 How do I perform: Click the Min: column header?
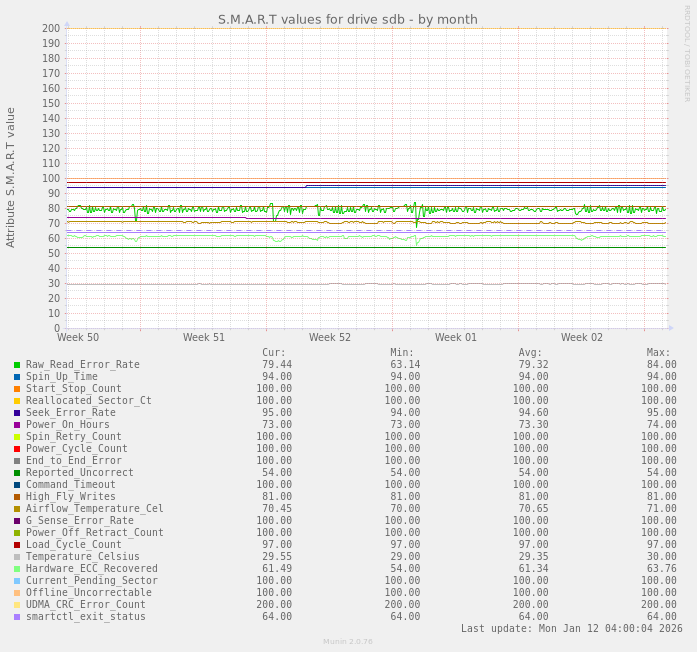402,352
